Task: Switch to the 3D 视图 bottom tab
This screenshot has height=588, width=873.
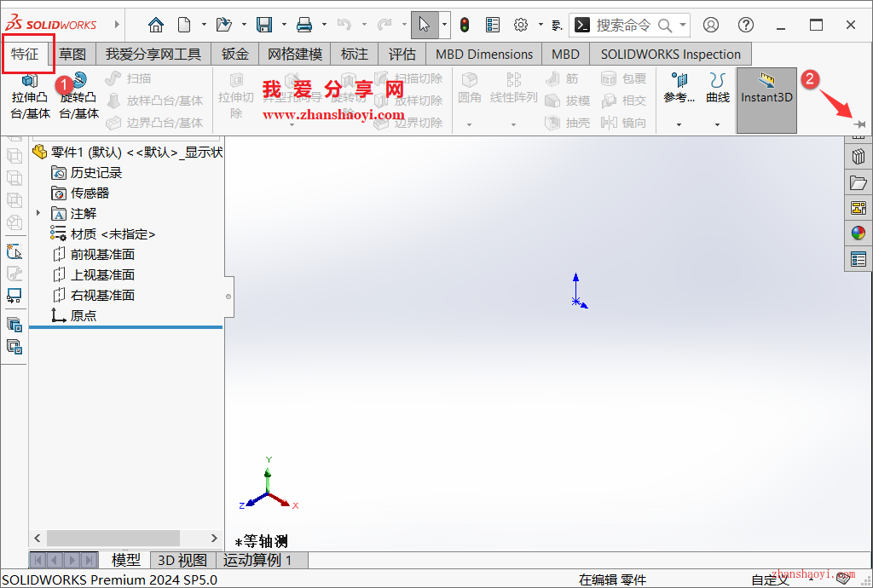Action: point(182,560)
